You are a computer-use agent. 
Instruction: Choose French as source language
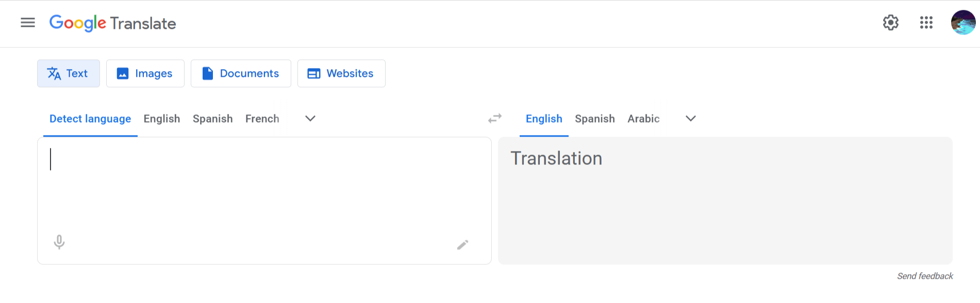[262, 119]
